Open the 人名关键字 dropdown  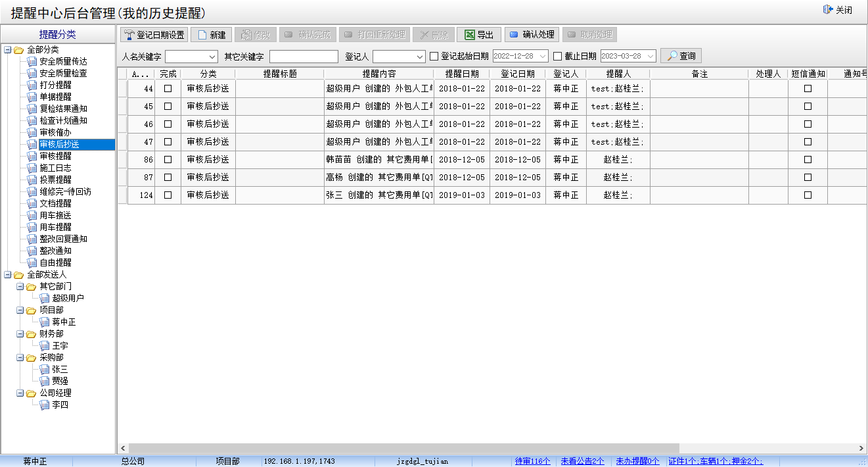click(212, 57)
